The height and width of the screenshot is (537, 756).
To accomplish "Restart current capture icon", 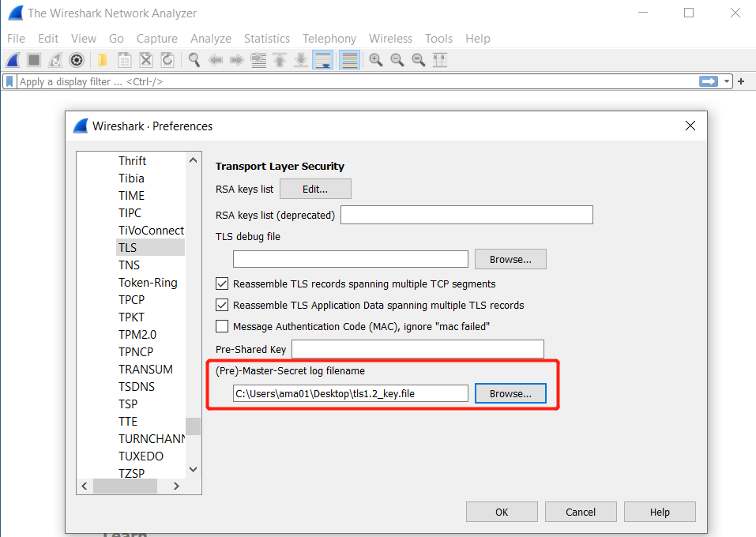I will pos(55,60).
